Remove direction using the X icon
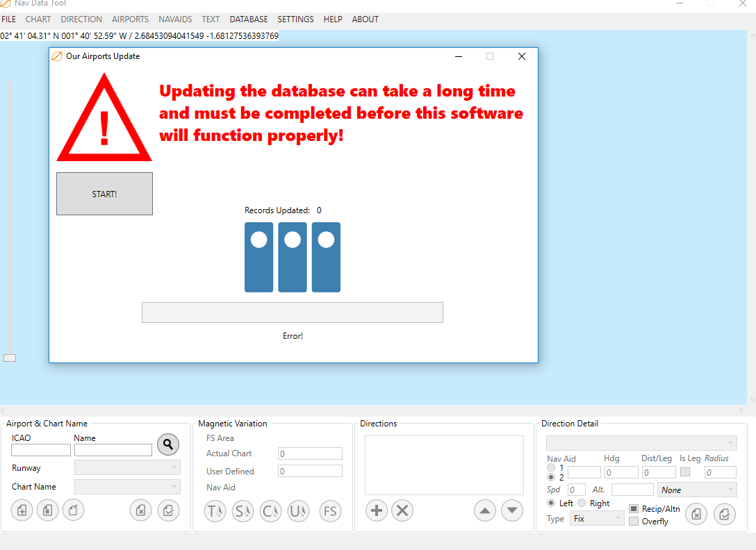Image resolution: width=756 pixels, height=550 pixels. pyautogui.click(x=402, y=511)
